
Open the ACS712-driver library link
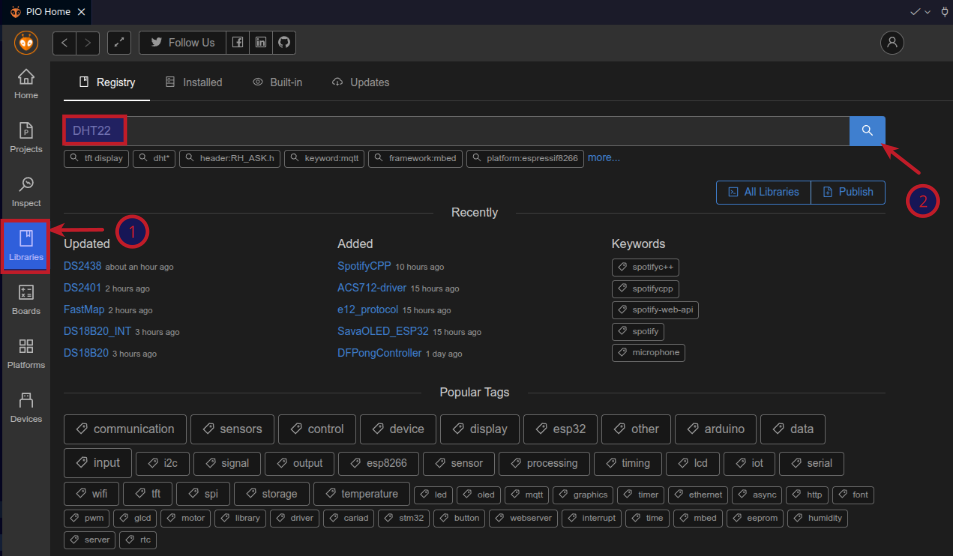coord(372,287)
